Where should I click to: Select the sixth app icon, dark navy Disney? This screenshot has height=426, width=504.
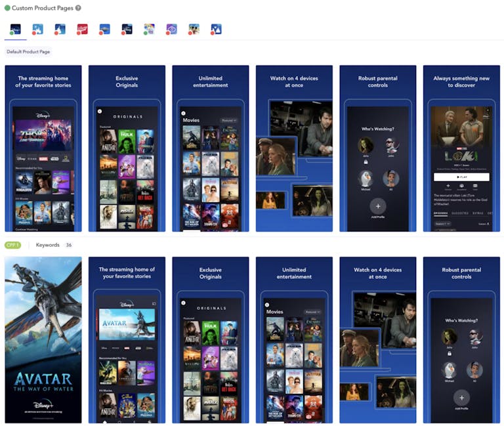coord(127,29)
